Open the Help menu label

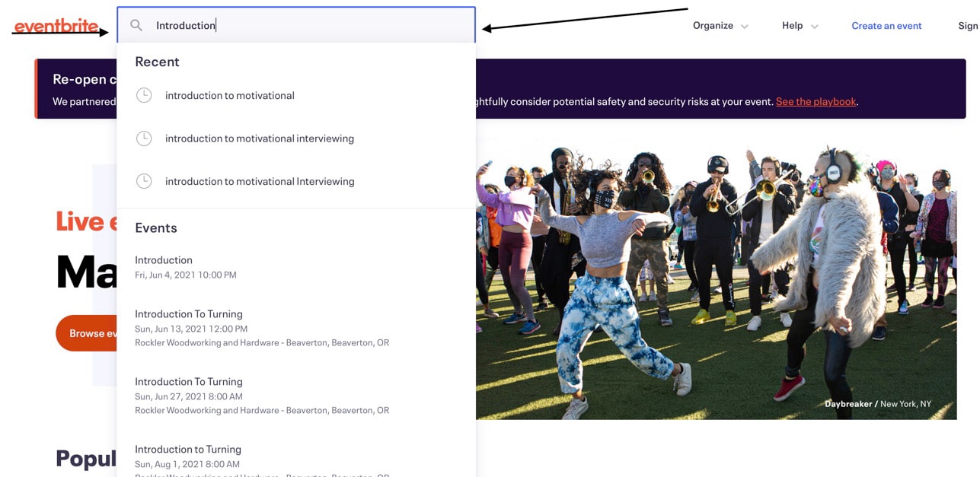tap(792, 26)
